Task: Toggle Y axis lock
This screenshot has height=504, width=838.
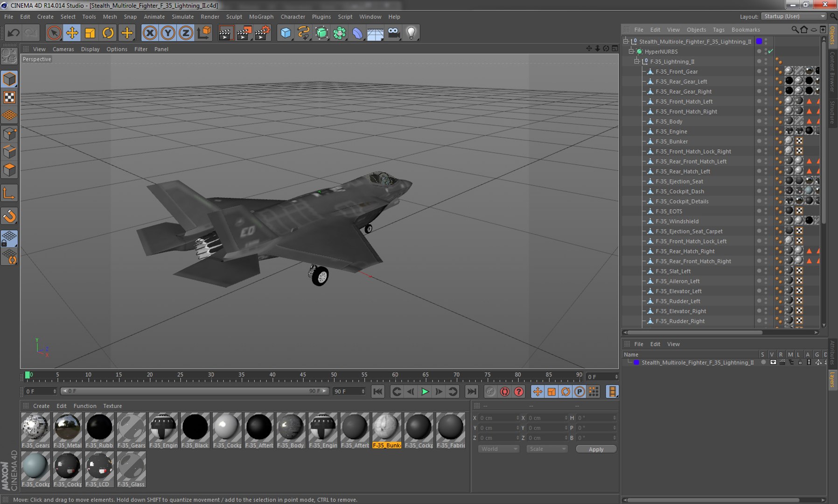Action: 168,33
